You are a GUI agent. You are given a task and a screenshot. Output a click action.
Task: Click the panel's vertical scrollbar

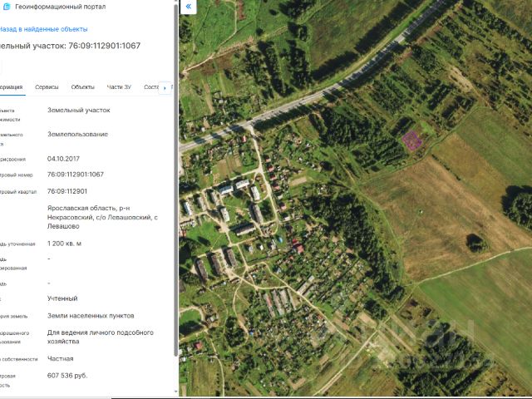(x=175, y=180)
